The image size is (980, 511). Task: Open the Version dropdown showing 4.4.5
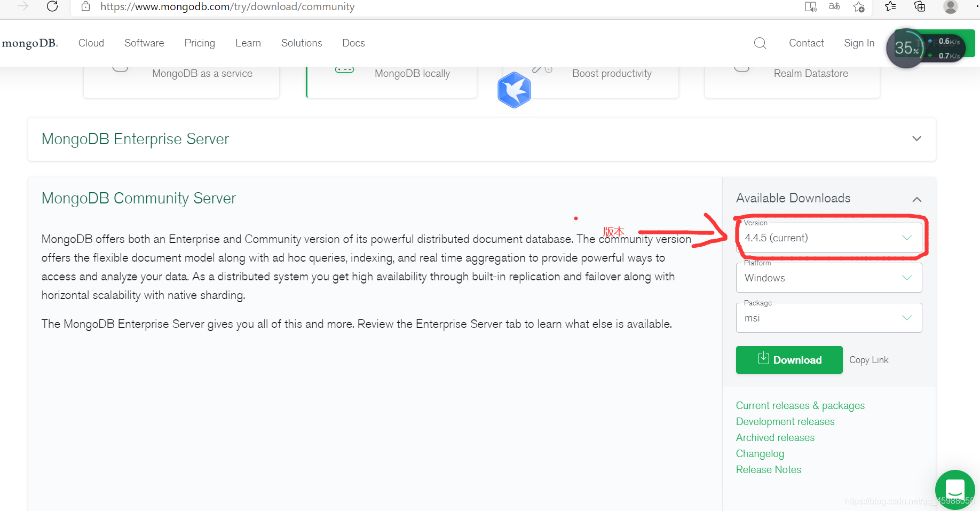click(x=829, y=238)
